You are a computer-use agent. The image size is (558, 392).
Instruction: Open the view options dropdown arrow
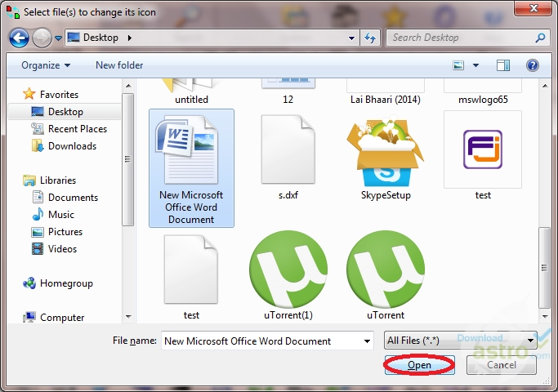(x=475, y=65)
